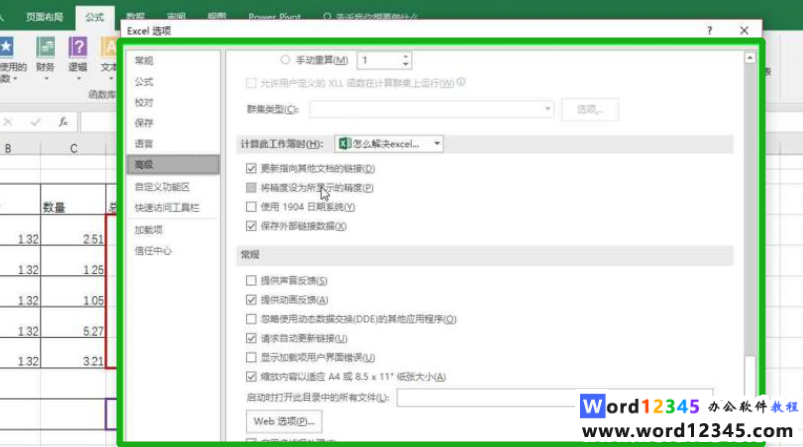Click cell containing 2.51

coord(73,230)
